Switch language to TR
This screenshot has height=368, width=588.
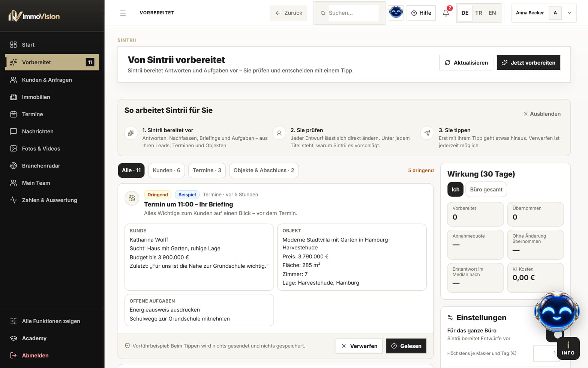[478, 13]
